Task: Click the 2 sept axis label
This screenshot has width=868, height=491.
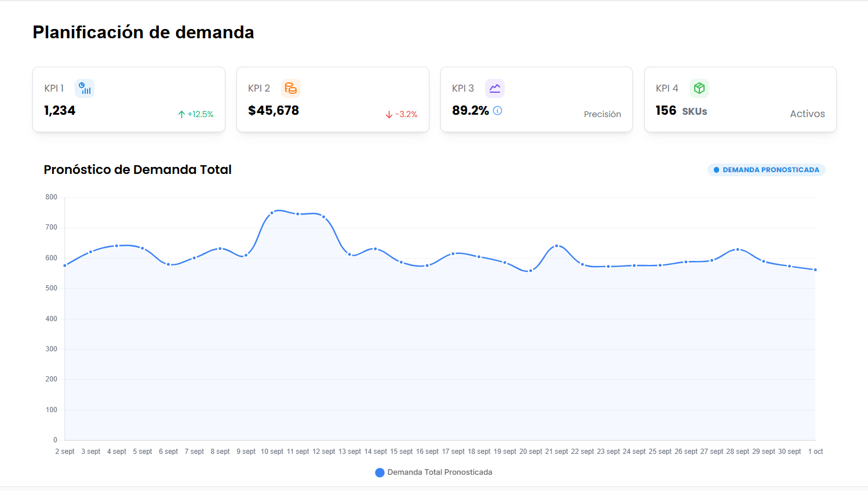Action: (x=64, y=451)
